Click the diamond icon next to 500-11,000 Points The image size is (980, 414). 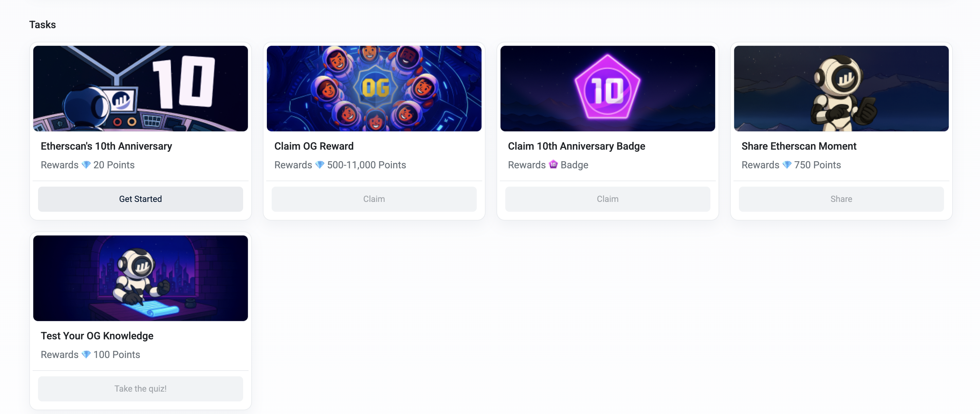320,165
